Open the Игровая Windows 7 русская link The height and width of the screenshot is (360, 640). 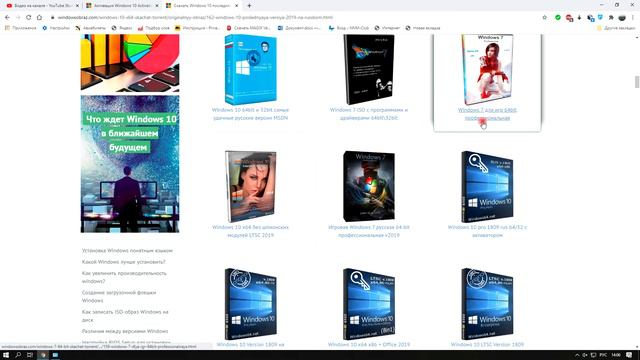[369, 231]
